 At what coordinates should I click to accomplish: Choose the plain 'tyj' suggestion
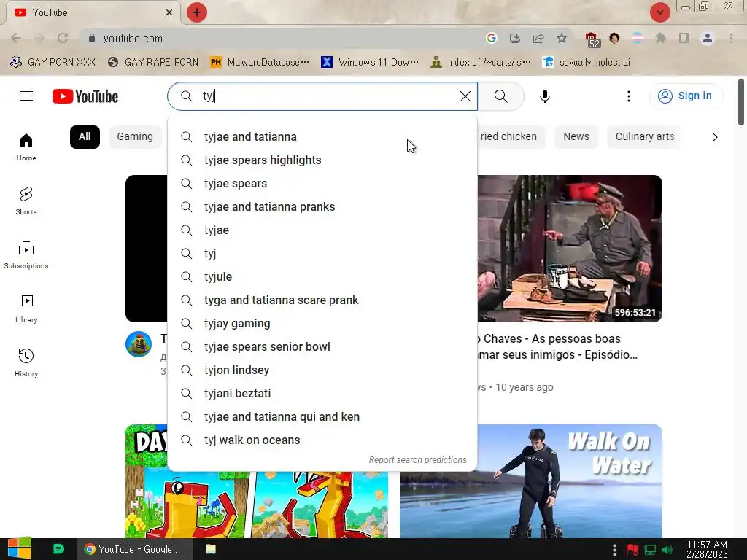point(322,253)
